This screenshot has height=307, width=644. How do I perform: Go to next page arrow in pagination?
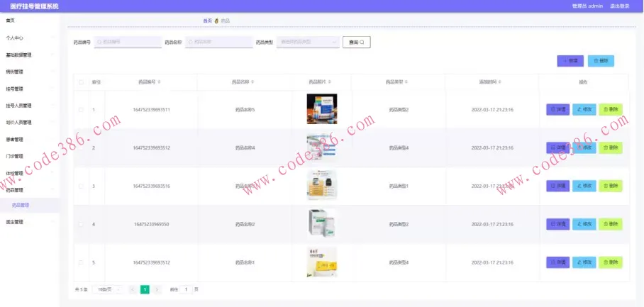157,289
